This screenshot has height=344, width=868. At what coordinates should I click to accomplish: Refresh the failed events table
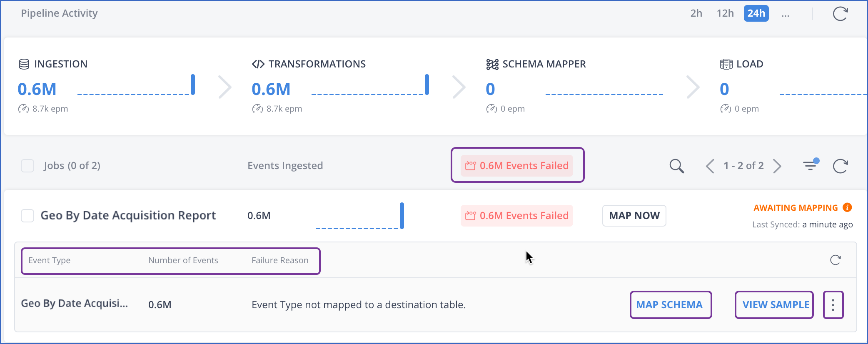(x=835, y=260)
